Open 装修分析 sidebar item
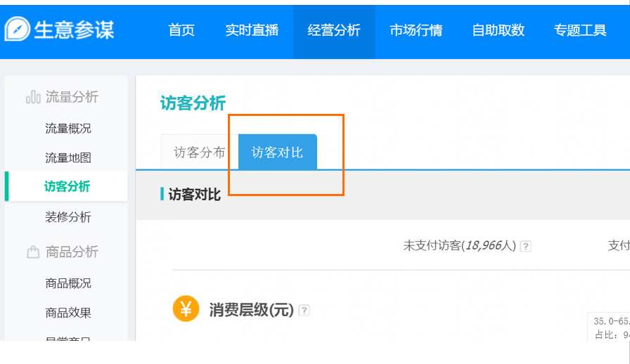This screenshot has height=364, width=630. click(68, 217)
